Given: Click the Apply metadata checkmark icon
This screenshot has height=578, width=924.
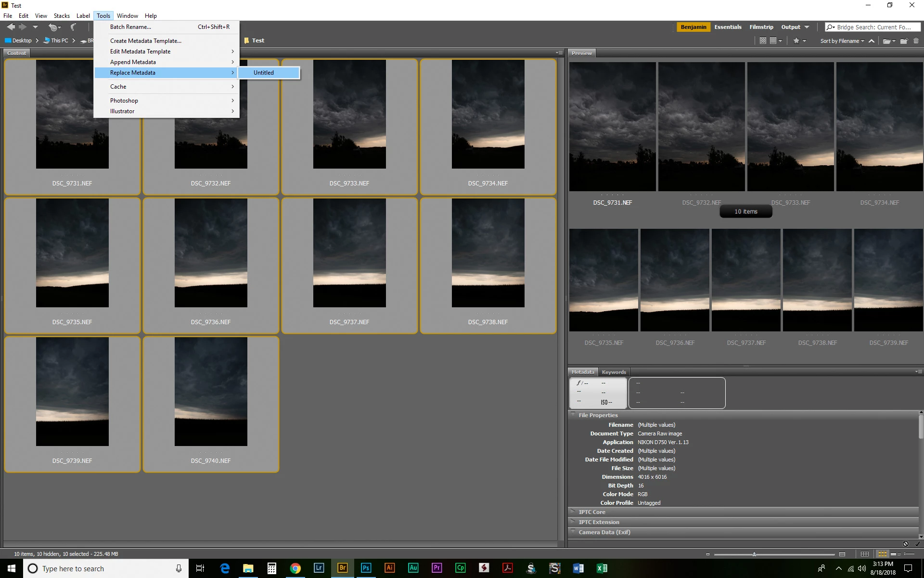Looking at the screenshot, I should (917, 544).
